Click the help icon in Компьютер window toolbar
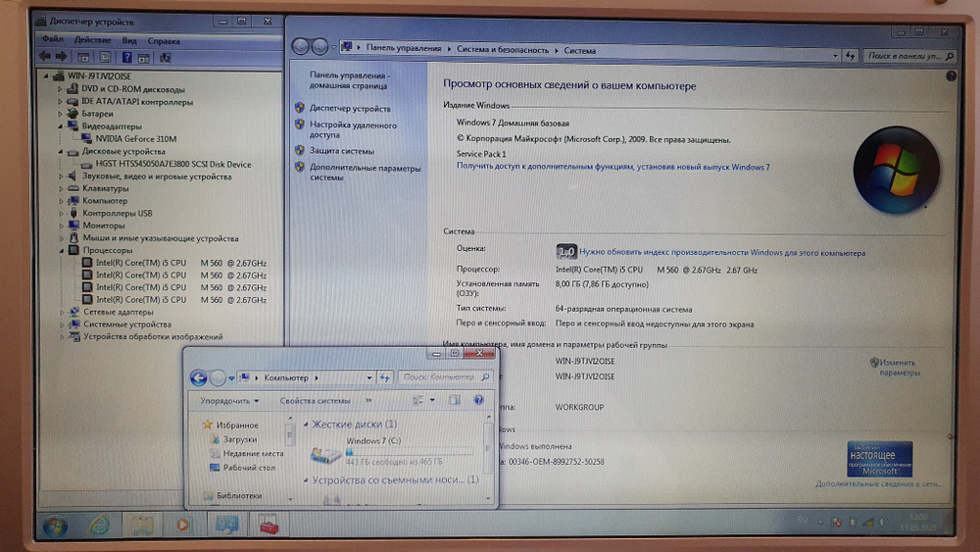The width and height of the screenshot is (980, 552). tap(479, 400)
